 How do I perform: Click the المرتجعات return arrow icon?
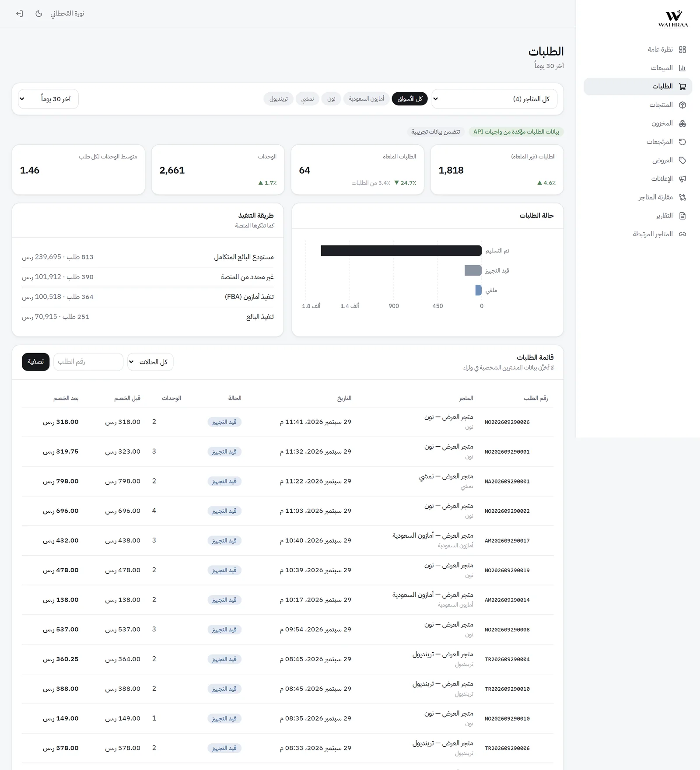[x=682, y=142]
